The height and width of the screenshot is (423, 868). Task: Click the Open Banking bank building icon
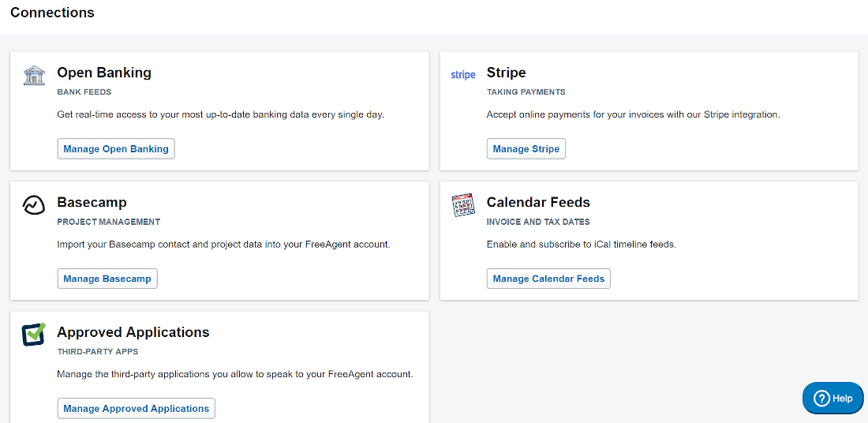click(x=34, y=75)
